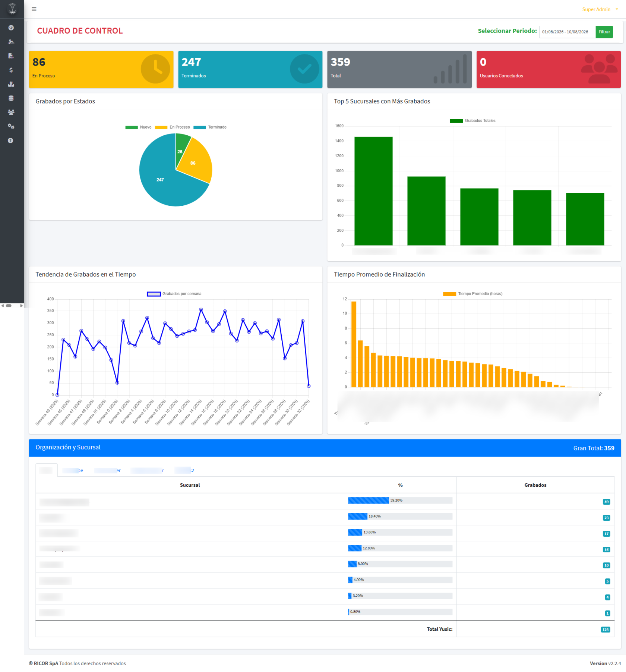Viewport: 626px width, 672px height.
Task: Click the signal bars icon on Total card
Action: (x=450, y=69)
